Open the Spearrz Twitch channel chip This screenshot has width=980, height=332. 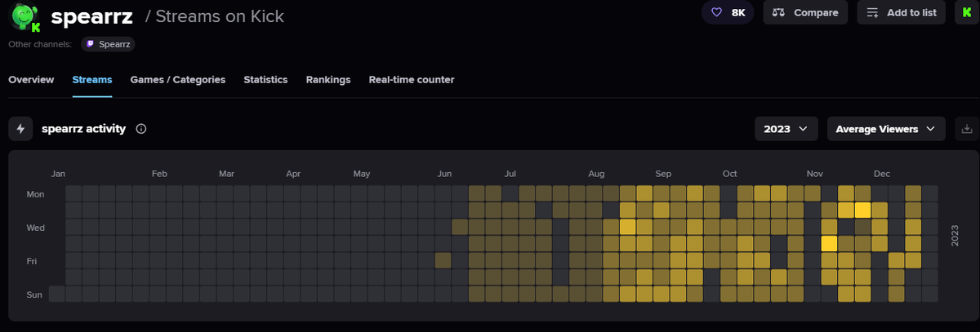pyautogui.click(x=108, y=44)
